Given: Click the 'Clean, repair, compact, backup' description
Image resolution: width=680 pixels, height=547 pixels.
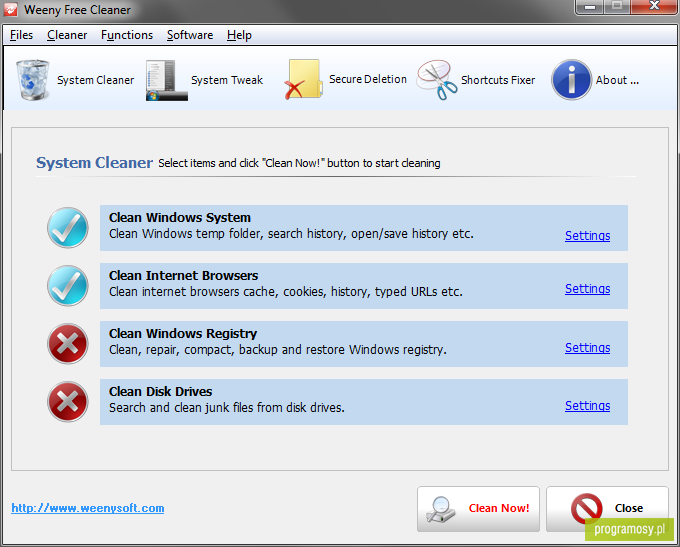Looking at the screenshot, I should [278, 350].
